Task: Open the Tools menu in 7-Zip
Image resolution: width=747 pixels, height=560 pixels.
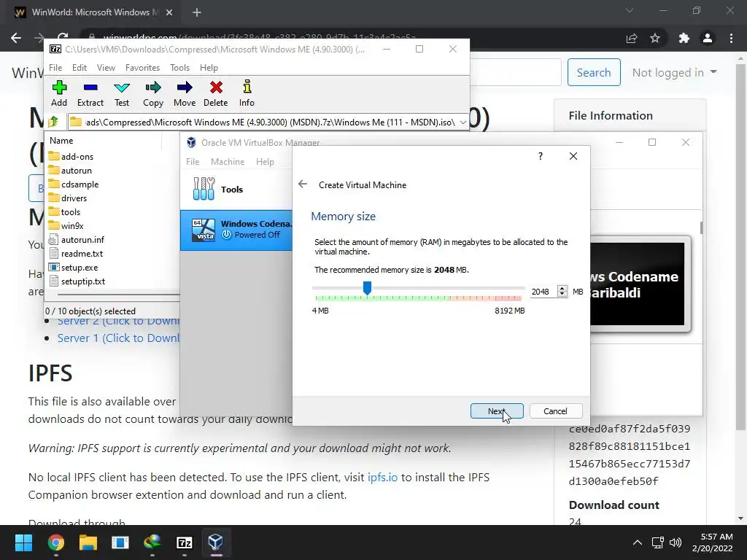Action: [x=179, y=68]
